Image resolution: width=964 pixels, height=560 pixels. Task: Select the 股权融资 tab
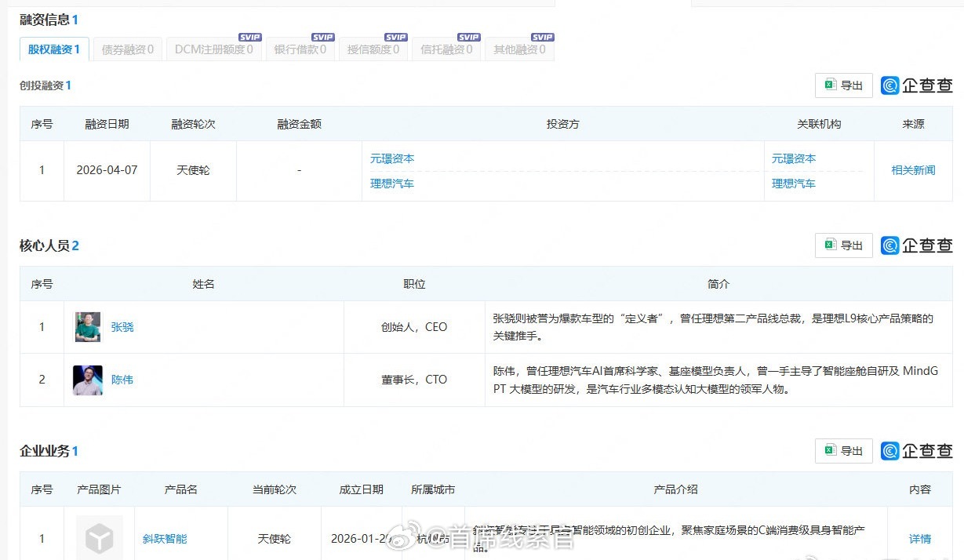pos(54,49)
